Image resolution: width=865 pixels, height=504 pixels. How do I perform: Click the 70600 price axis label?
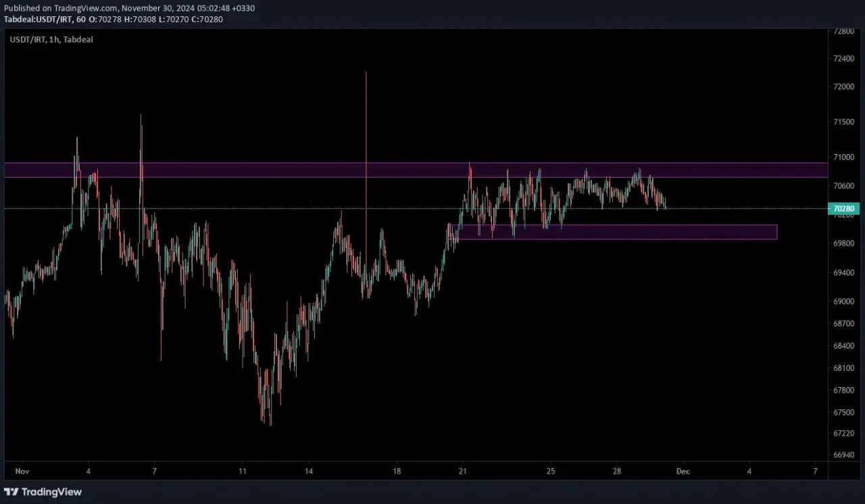coord(845,186)
